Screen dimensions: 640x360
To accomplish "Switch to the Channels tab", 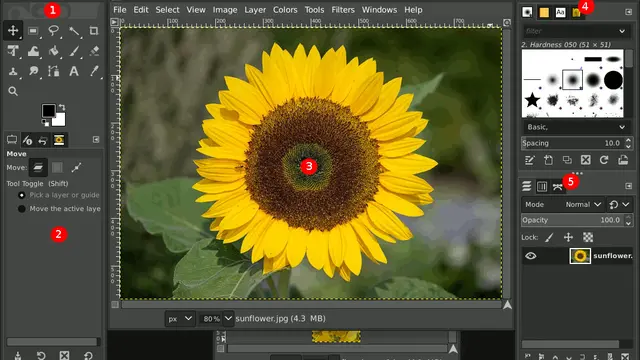I will click(542, 187).
